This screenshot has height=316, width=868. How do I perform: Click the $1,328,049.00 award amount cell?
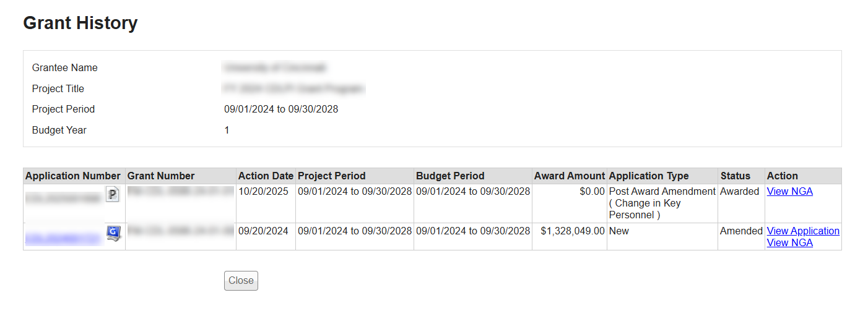(x=572, y=231)
